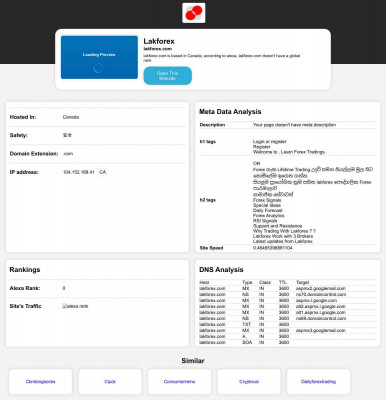Select the 'Daily Forecast' h2 tag
The width and height of the screenshot is (386, 400).
tap(268, 211)
